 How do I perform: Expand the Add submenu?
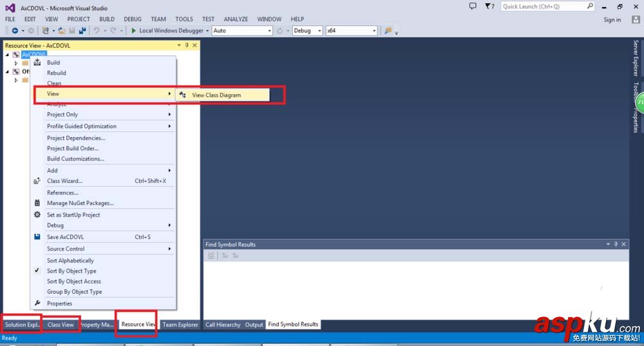[x=169, y=170]
